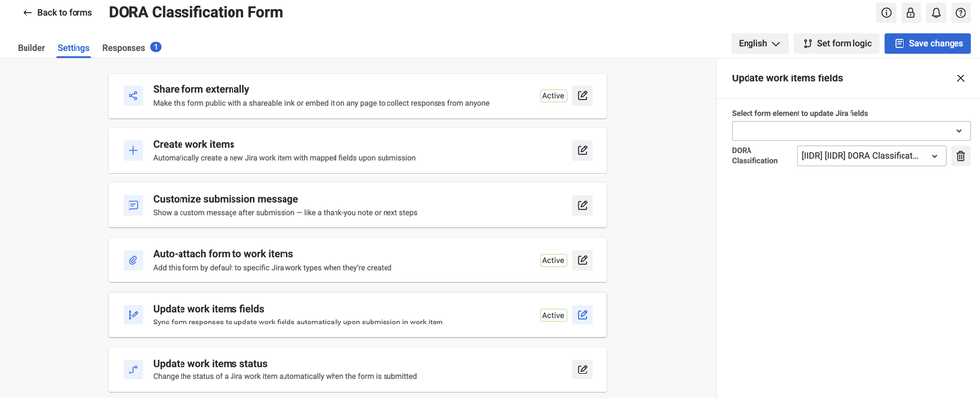
Task: Click the help question mark icon
Action: (960, 13)
